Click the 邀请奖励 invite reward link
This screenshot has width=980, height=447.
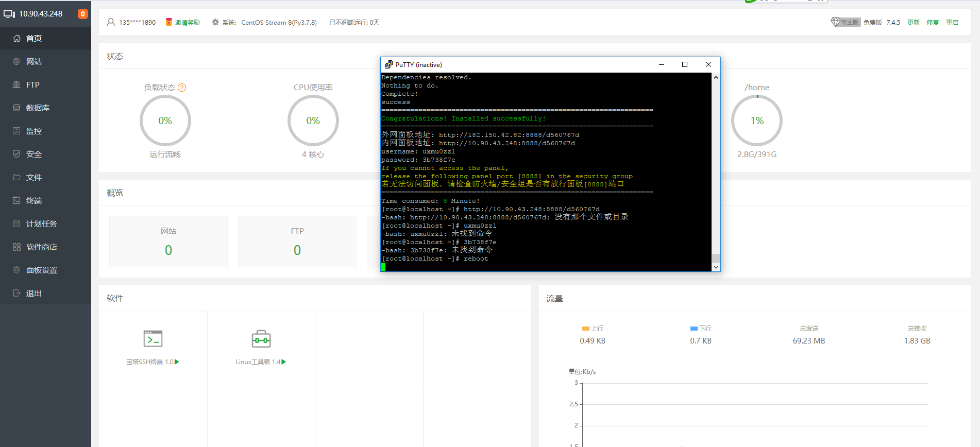coord(187,23)
